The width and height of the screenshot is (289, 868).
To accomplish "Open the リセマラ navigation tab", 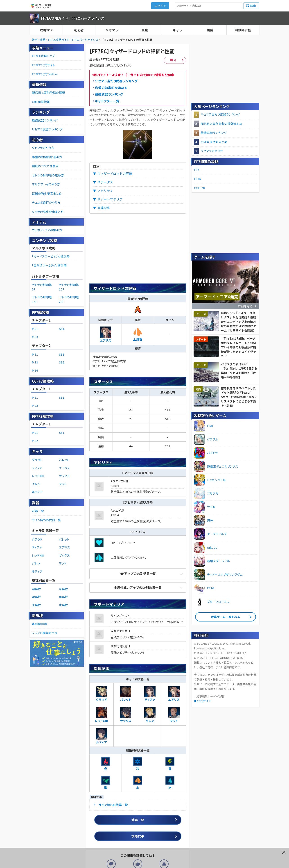I will 112,30.
